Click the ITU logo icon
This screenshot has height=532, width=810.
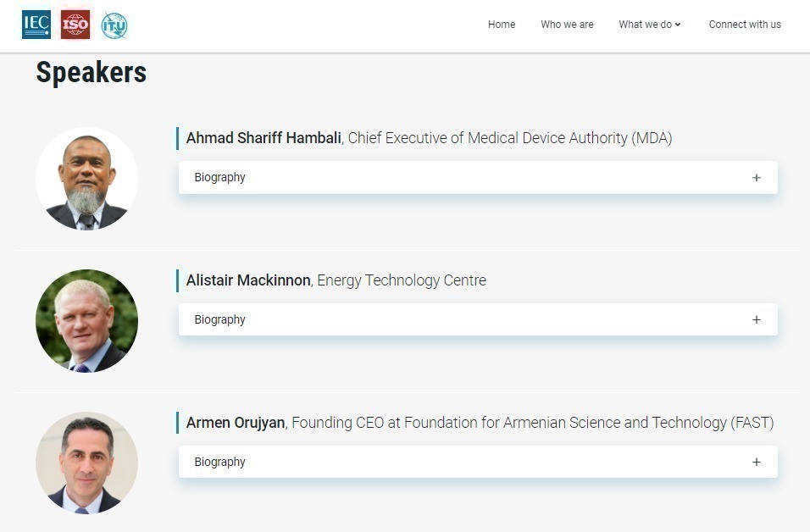tap(114, 25)
